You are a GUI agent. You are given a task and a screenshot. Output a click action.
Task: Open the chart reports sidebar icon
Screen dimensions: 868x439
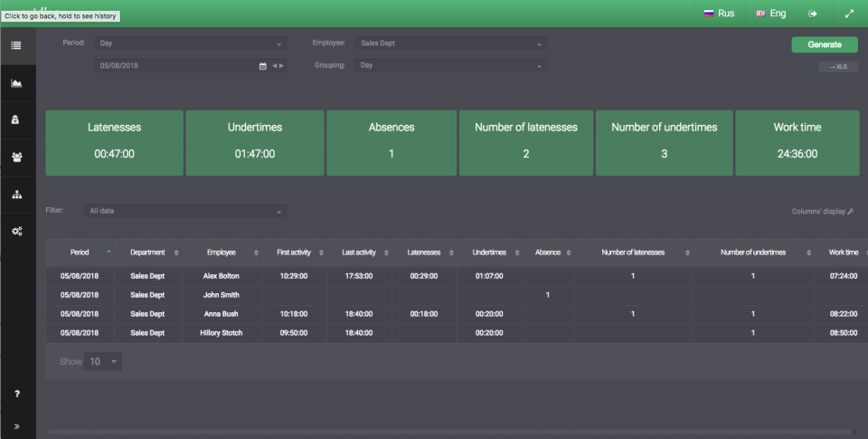tap(16, 83)
